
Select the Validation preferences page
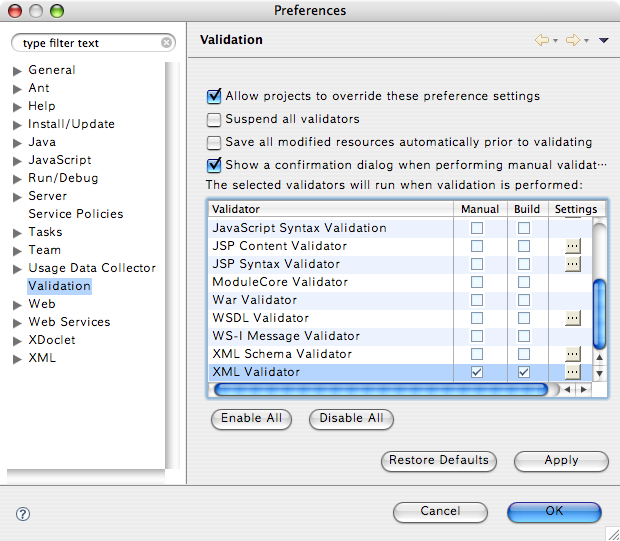tap(59, 286)
